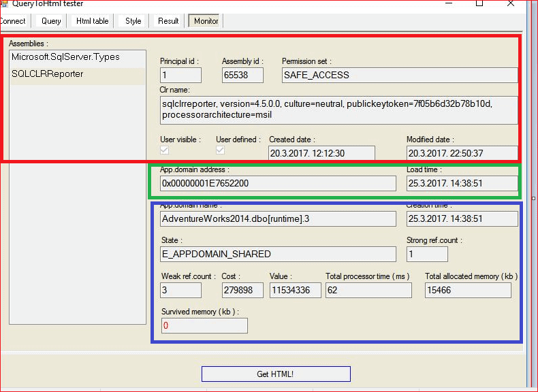Select the Html table tab
This screenshot has height=392, width=538.
pos(93,21)
